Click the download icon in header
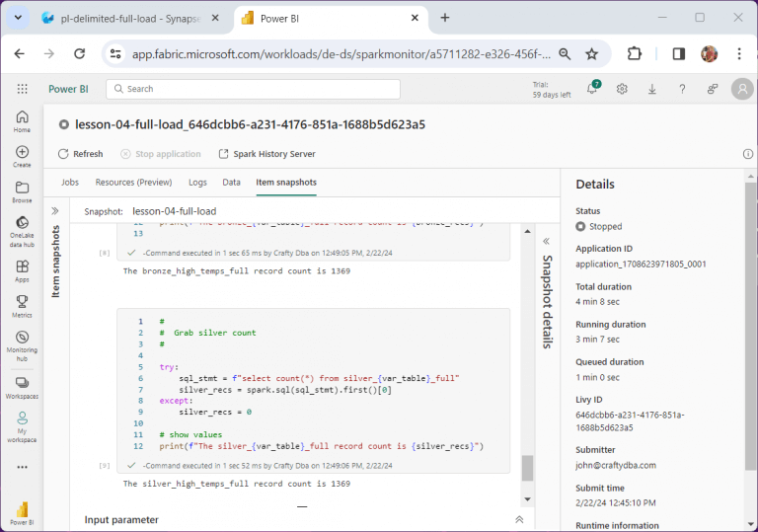This screenshot has height=532, width=758. 652,89
